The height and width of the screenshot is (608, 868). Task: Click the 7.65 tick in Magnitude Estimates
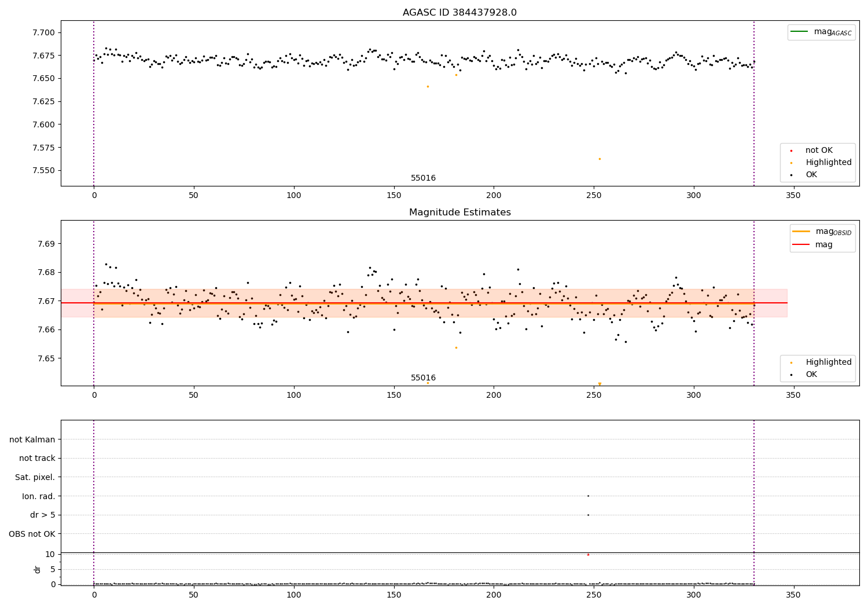click(x=46, y=358)
